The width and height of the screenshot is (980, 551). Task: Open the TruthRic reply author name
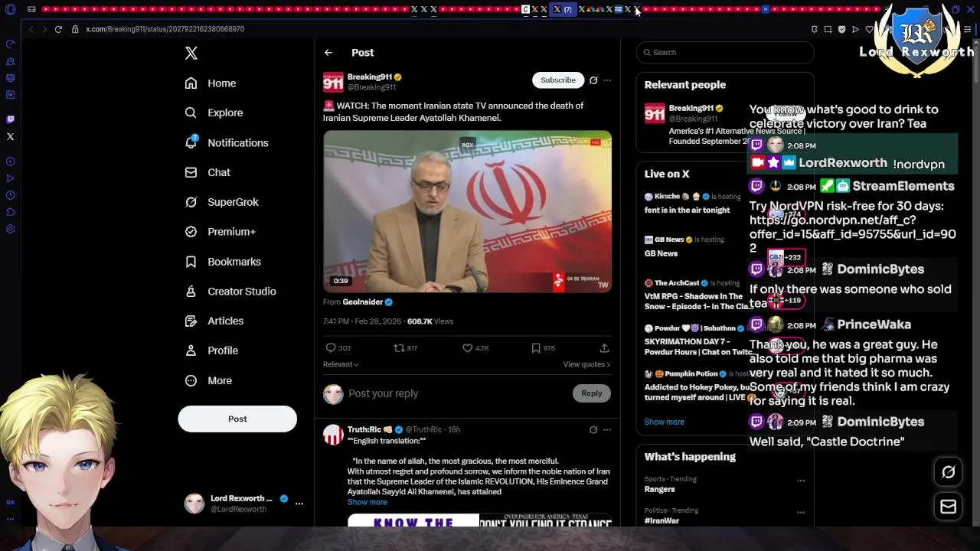[364, 429]
